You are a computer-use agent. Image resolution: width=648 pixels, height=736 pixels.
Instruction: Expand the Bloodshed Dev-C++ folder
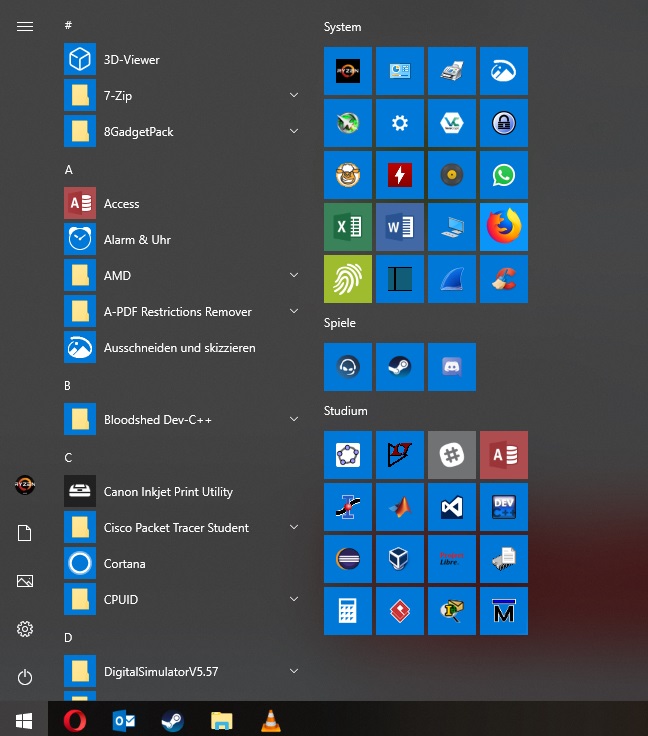click(294, 419)
